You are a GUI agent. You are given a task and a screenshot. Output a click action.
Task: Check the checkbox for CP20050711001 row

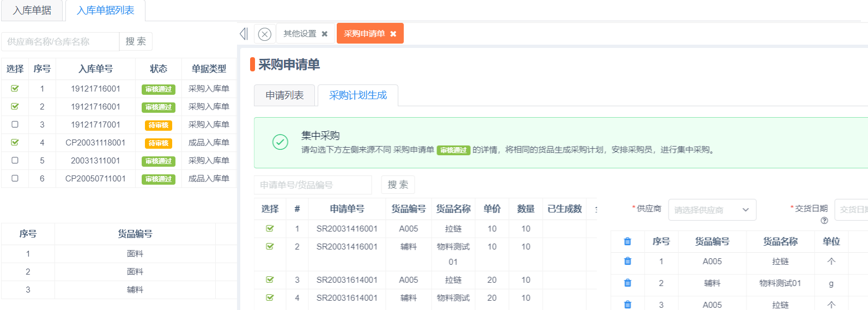pos(15,178)
